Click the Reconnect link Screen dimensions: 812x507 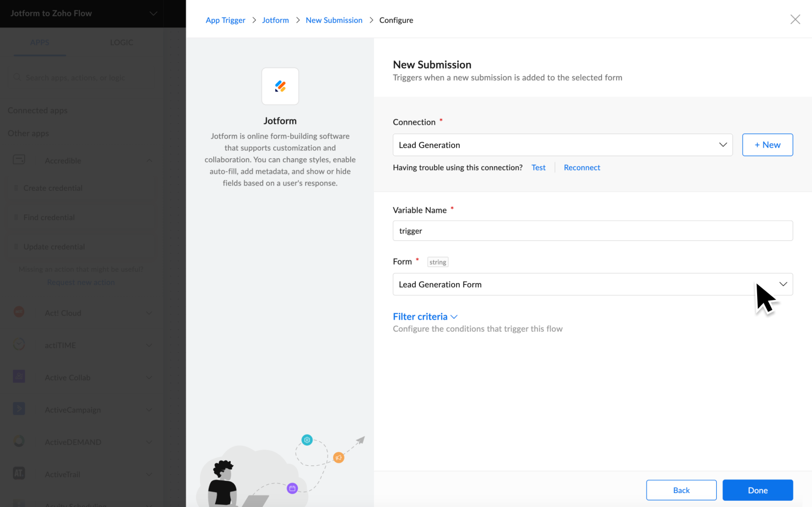[582, 167]
